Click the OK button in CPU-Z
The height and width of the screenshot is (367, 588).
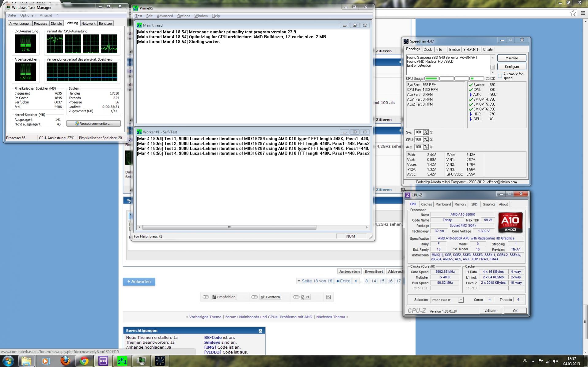(515, 311)
